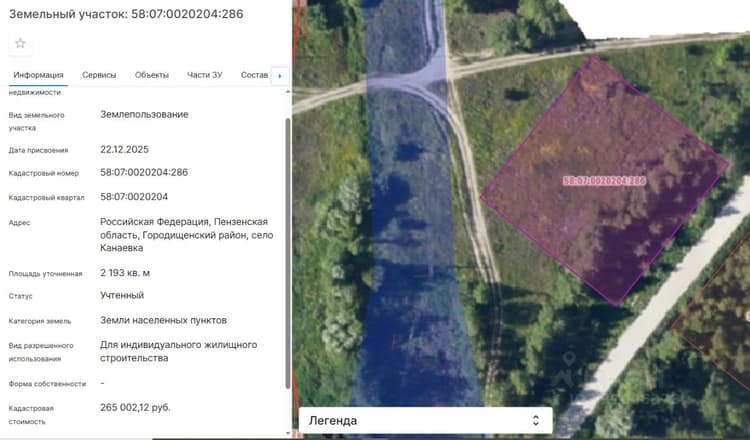Open the Объекты tab
This screenshot has width=750, height=440.
pos(152,75)
